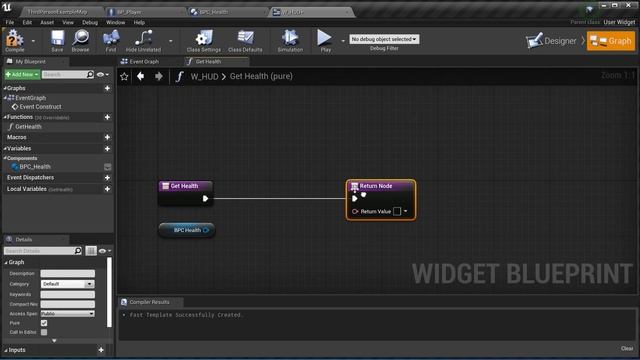The height and width of the screenshot is (360, 640).
Task: Open the File menu
Action: 10,22
